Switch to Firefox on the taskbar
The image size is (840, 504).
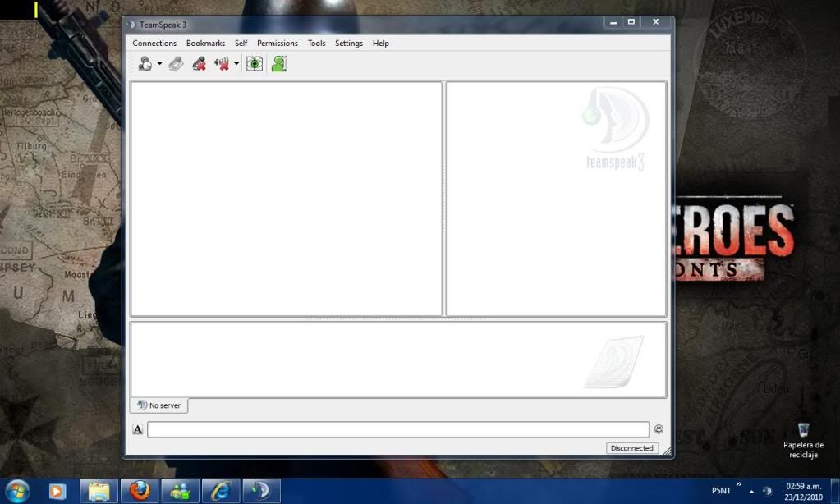140,491
